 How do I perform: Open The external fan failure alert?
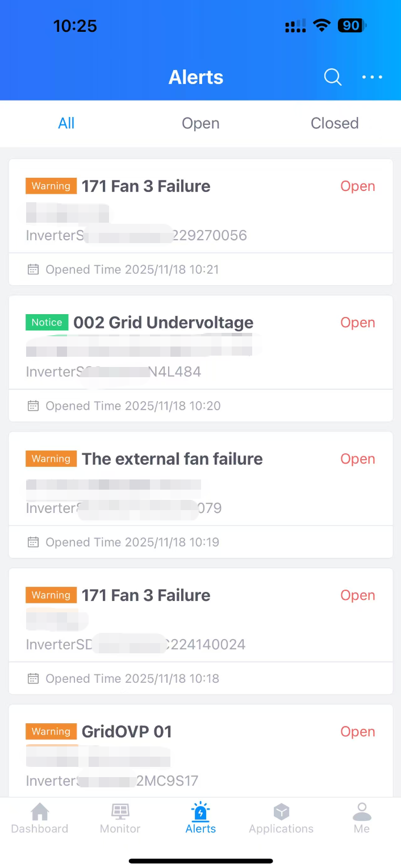172,459
